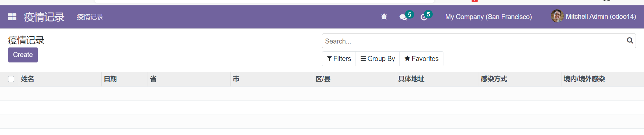Open the apps grid home menu icon
The image size is (644, 135).
point(12,17)
